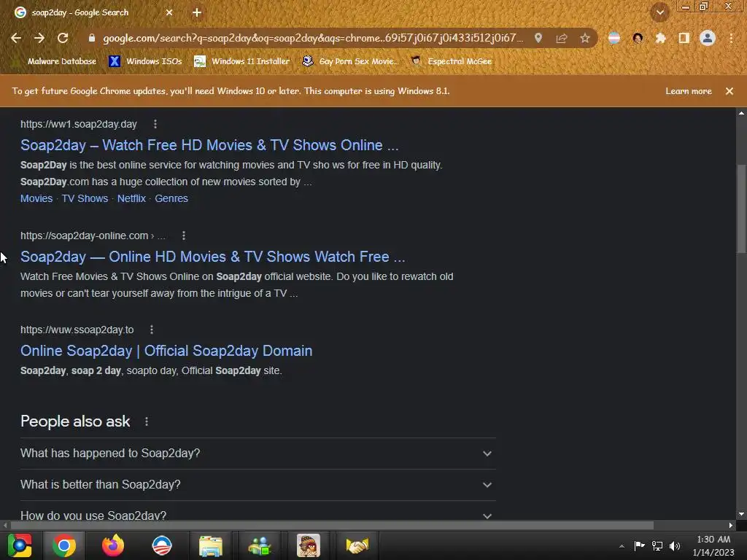Go back to the previous page
Screen dimensions: 747x560
pyautogui.click(x=16, y=38)
